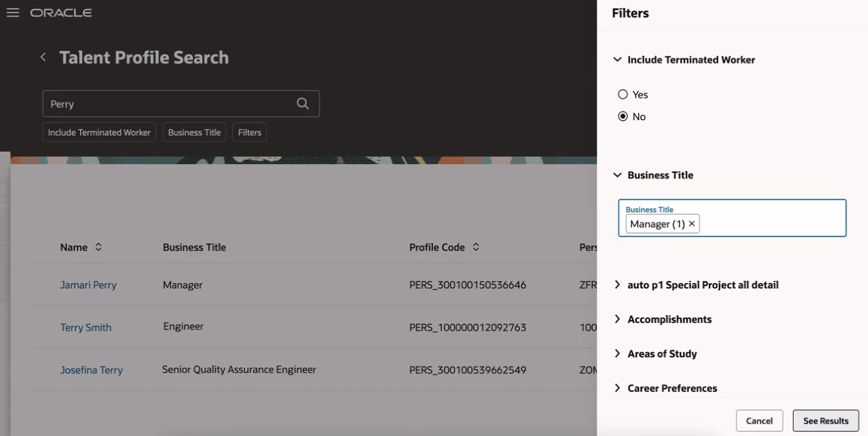Image resolution: width=868 pixels, height=436 pixels.
Task: Click the Business Title column header
Action: click(x=195, y=247)
